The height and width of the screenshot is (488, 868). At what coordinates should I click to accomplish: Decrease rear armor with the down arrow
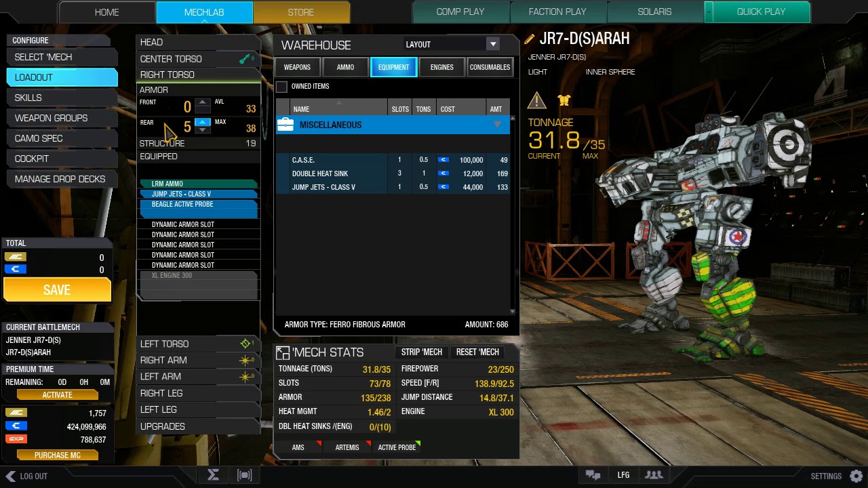point(202,129)
